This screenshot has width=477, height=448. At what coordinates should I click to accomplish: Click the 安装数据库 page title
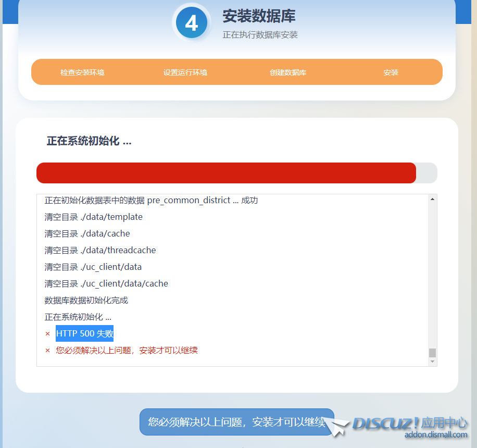click(x=259, y=16)
